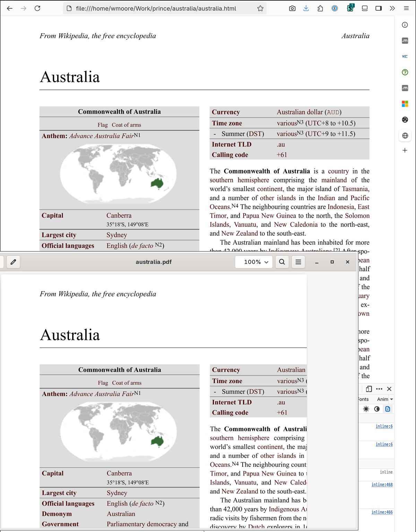Open the Indonesia link in browser page
The image size is (416, 532).
[x=341, y=207]
